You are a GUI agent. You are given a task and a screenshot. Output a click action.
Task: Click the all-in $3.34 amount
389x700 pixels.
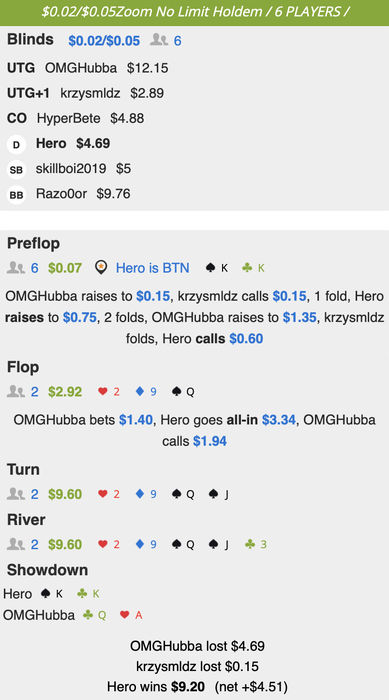(279, 420)
